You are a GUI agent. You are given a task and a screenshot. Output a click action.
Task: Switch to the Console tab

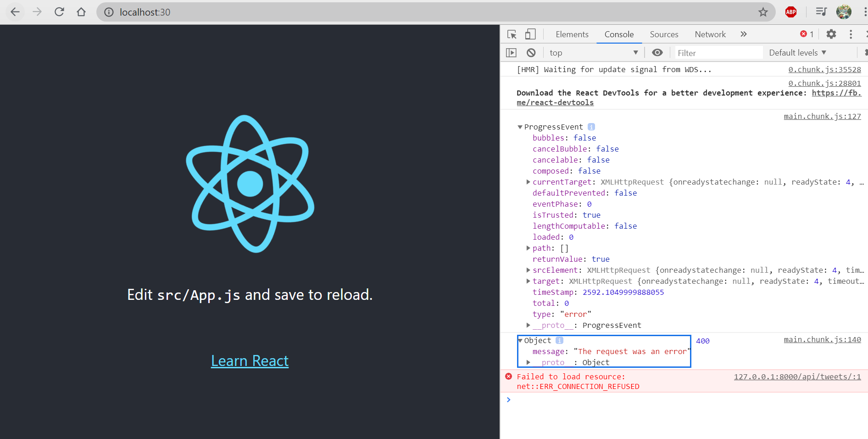(x=619, y=34)
